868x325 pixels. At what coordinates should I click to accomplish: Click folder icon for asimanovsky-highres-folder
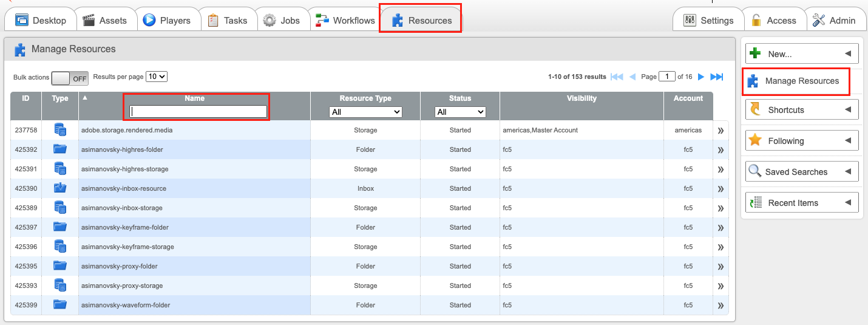pos(59,149)
